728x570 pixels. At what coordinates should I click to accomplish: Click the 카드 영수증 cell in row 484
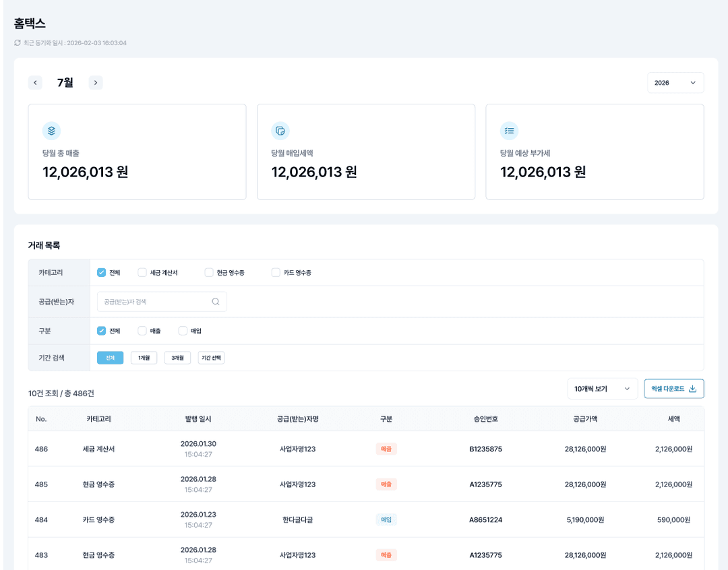[x=98, y=520]
